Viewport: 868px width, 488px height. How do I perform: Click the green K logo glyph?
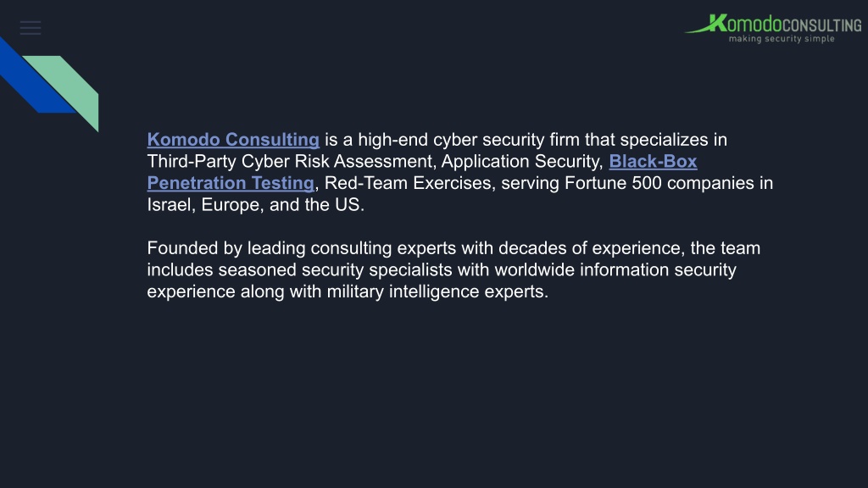[x=717, y=23]
